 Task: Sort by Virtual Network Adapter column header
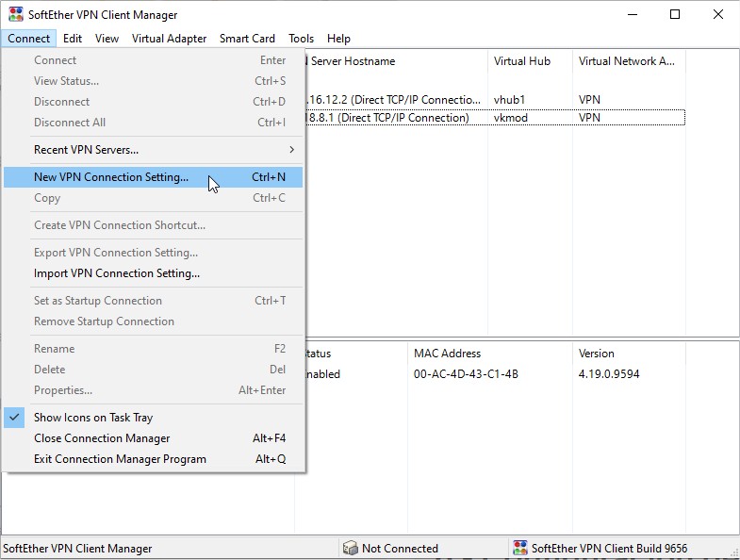[x=629, y=61]
